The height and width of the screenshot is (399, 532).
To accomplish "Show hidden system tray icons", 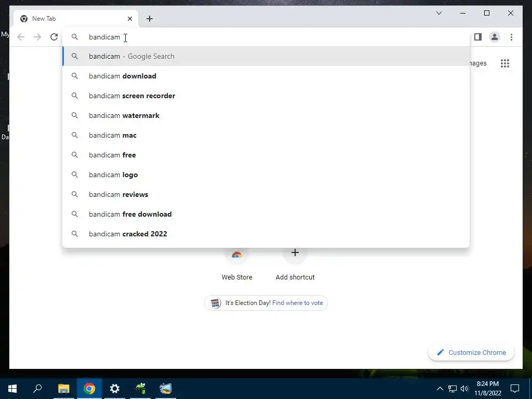I will (440, 389).
